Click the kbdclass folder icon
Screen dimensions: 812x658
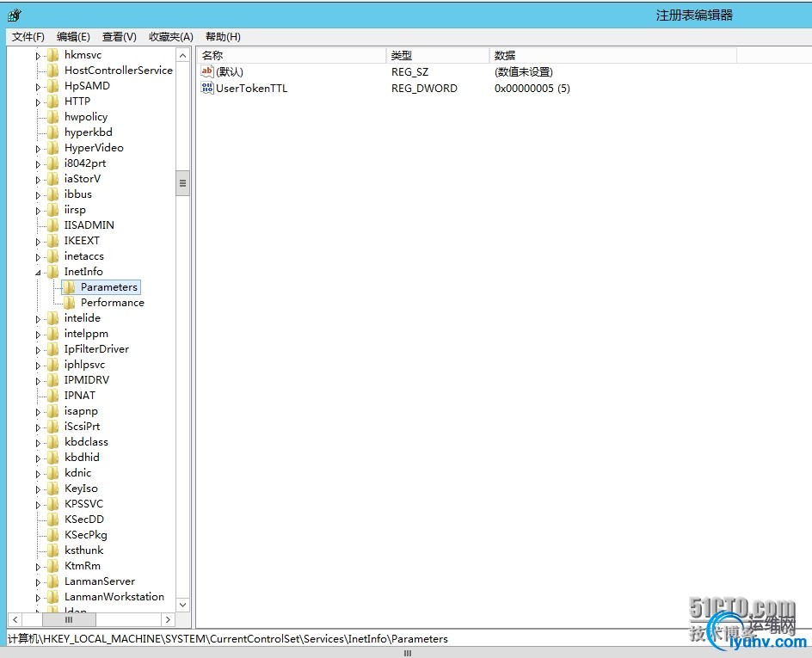click(52, 442)
